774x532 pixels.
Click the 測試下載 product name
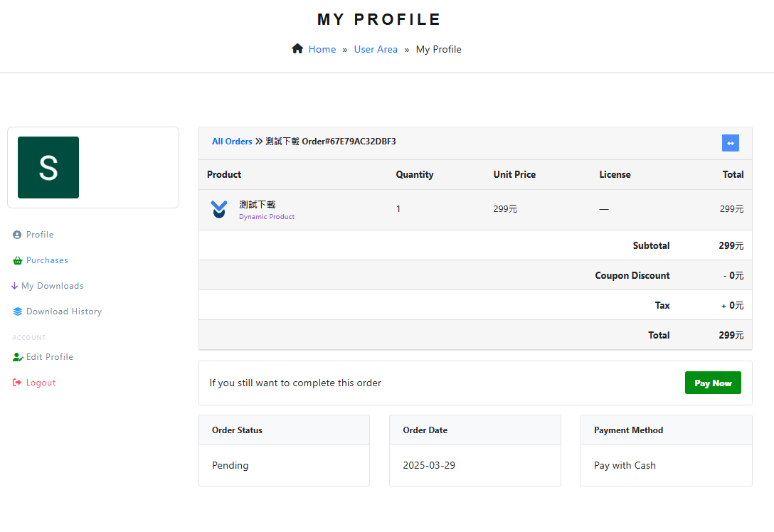pyautogui.click(x=257, y=205)
